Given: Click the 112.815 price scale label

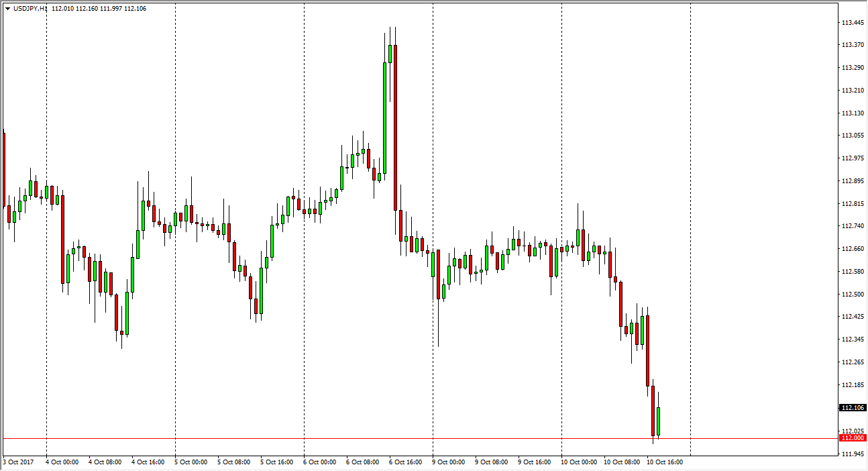Looking at the screenshot, I should (x=851, y=204).
